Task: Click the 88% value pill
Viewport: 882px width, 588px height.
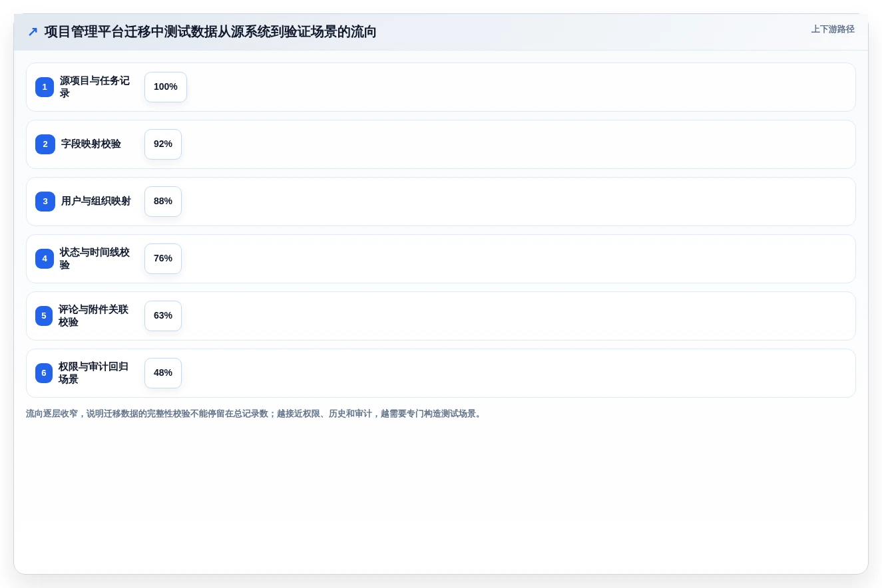Action: 163,202
